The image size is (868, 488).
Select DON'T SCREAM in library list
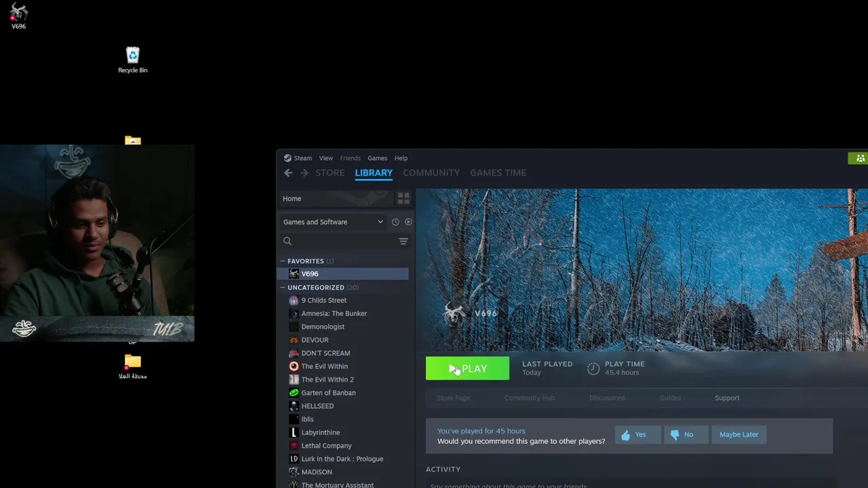325,353
